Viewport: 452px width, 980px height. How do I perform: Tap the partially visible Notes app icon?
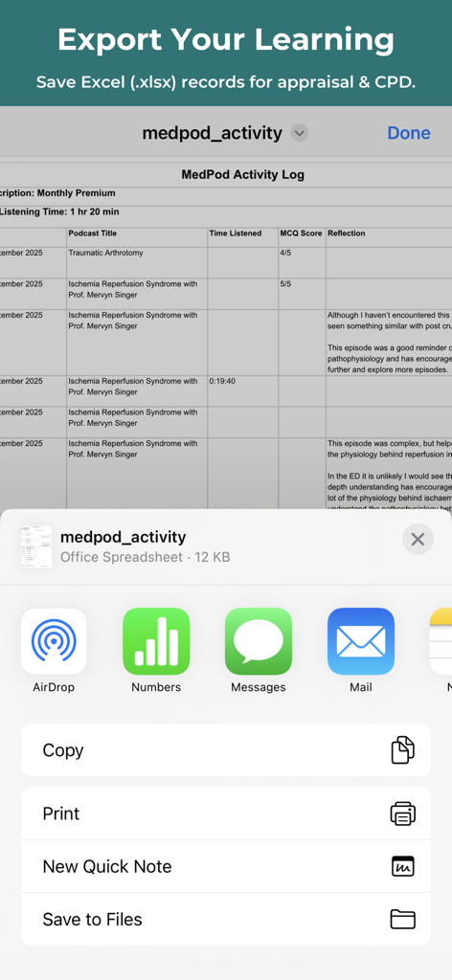(x=441, y=641)
